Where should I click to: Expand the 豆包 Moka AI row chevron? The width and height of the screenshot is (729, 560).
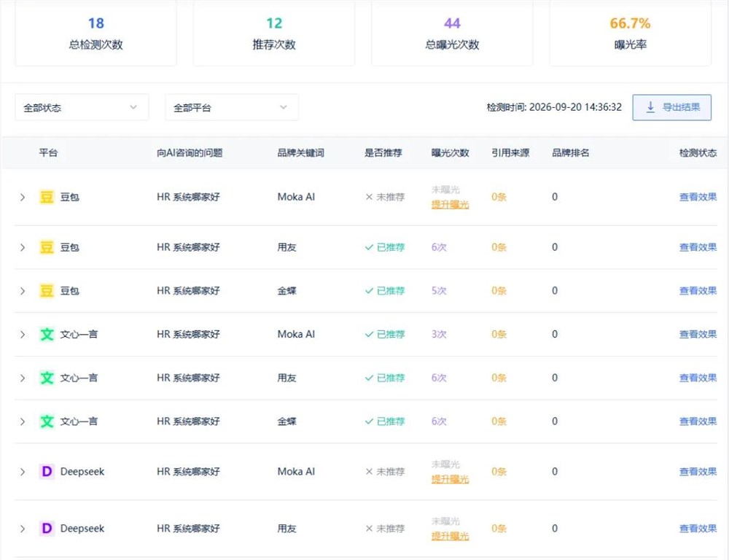click(23, 197)
